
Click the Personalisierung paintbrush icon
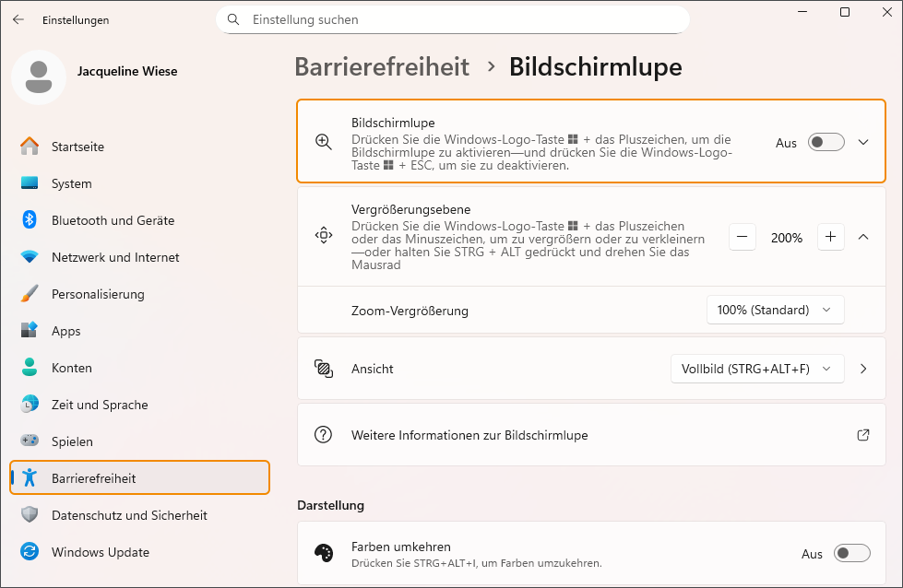click(x=30, y=294)
